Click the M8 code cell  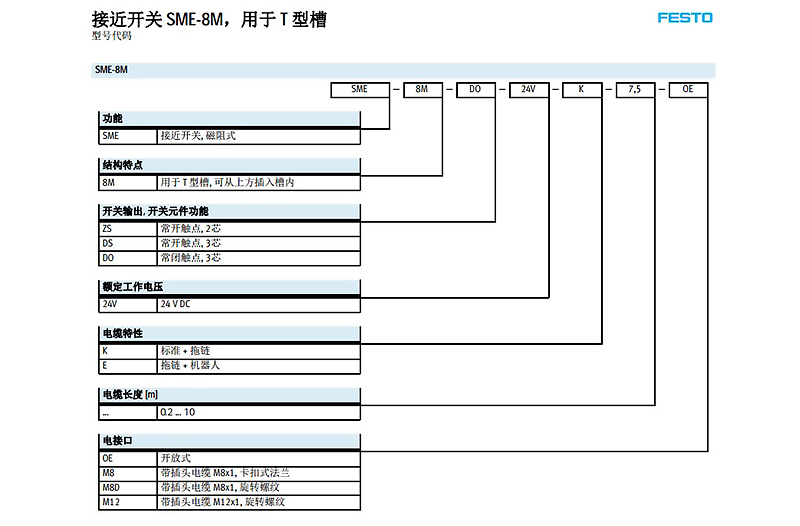tap(128, 473)
